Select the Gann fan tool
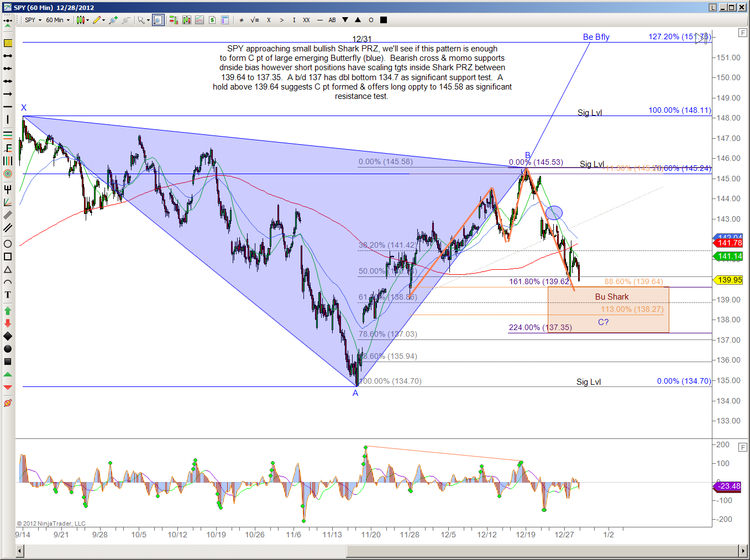This screenshot has width=750, height=560. pos(8,202)
